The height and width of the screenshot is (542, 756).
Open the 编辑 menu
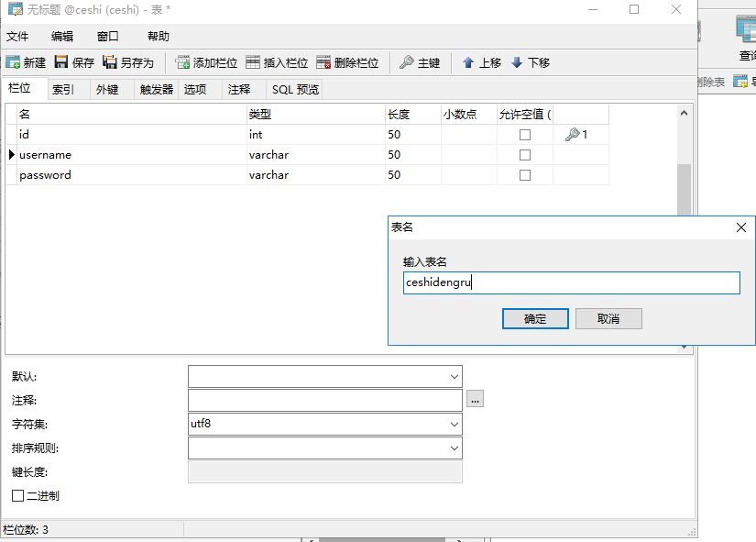click(62, 36)
